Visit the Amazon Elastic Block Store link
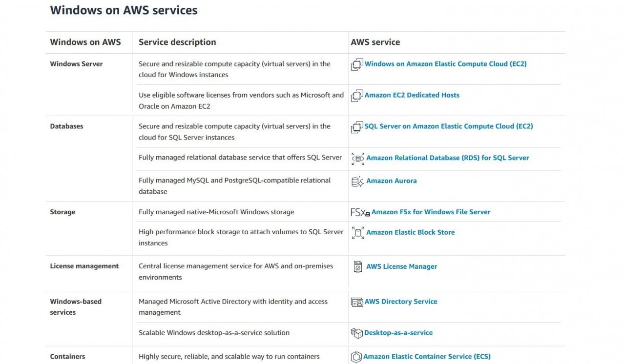Screen dimensions: 625x364 pyautogui.click(x=410, y=233)
